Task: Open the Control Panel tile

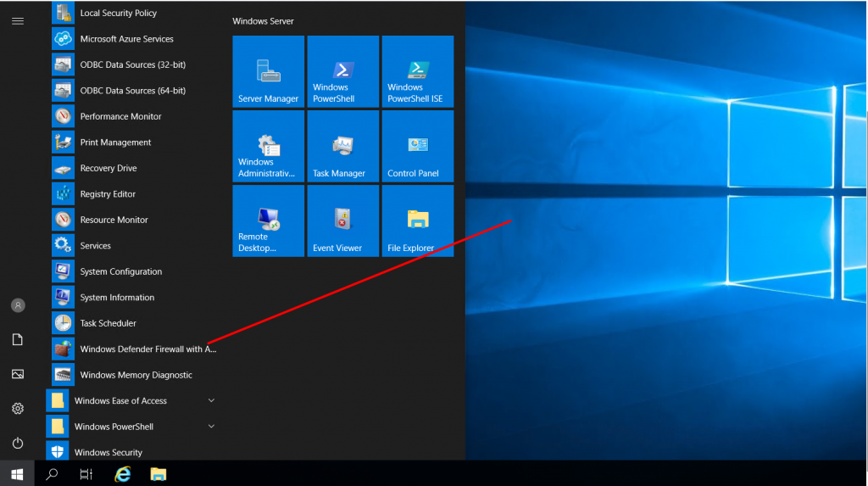Action: pos(418,146)
